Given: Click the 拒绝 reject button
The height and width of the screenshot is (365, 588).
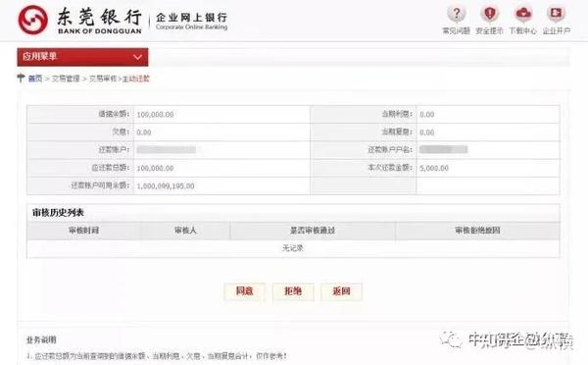Looking at the screenshot, I should pos(293,291).
